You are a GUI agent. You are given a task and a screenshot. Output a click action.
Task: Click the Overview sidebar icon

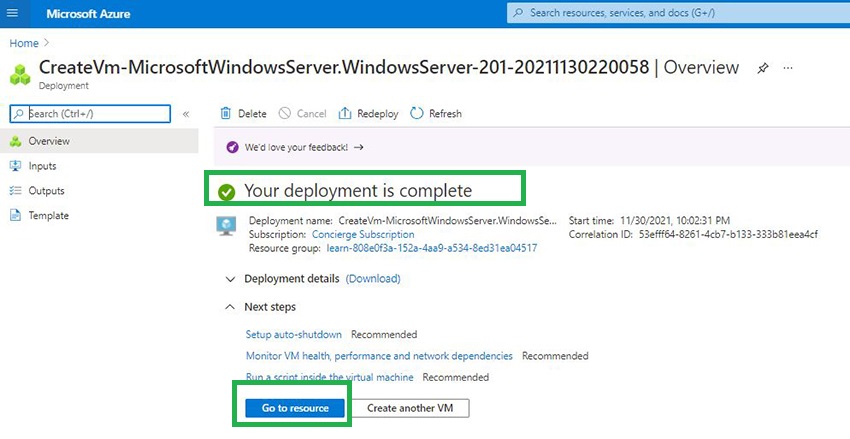coord(15,141)
